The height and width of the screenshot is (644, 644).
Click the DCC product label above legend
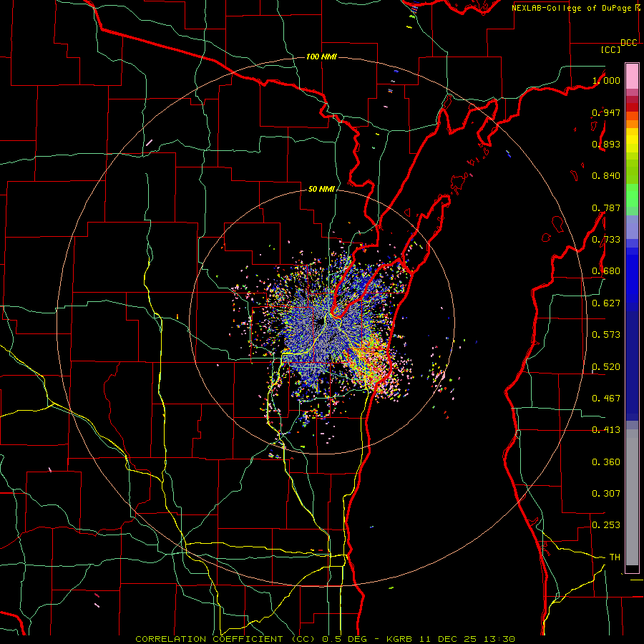coord(629,43)
